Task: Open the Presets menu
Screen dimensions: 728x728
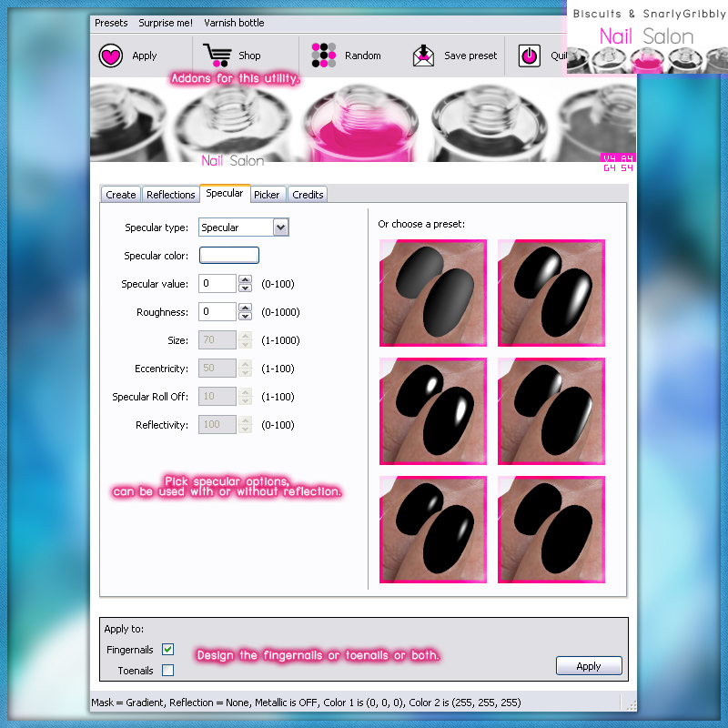Action: [111, 23]
